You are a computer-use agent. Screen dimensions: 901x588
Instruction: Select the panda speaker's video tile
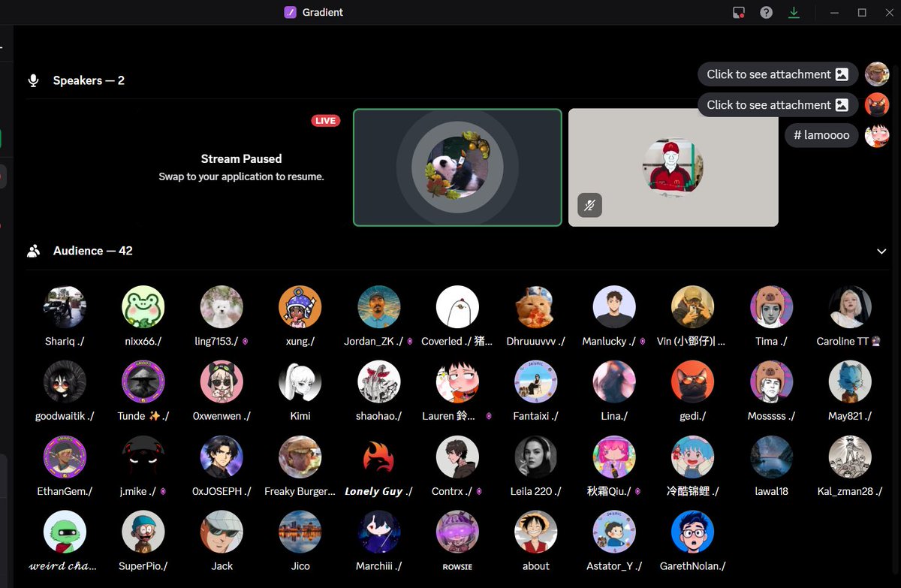pyautogui.click(x=457, y=167)
